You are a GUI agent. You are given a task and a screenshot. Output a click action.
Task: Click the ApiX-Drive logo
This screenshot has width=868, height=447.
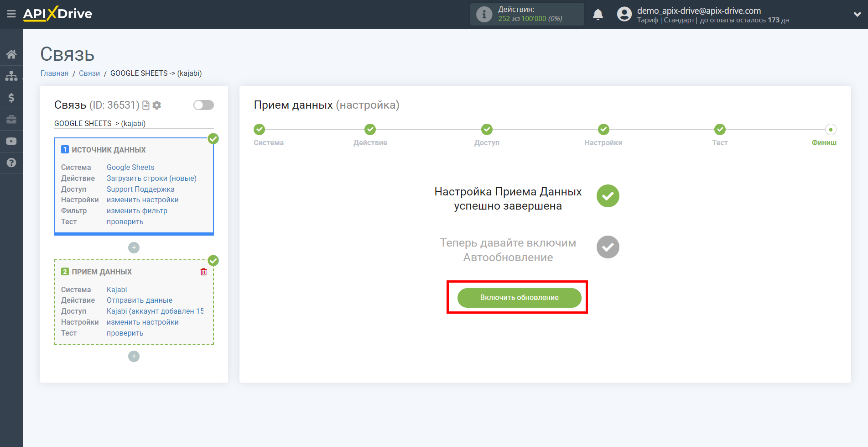tap(57, 14)
